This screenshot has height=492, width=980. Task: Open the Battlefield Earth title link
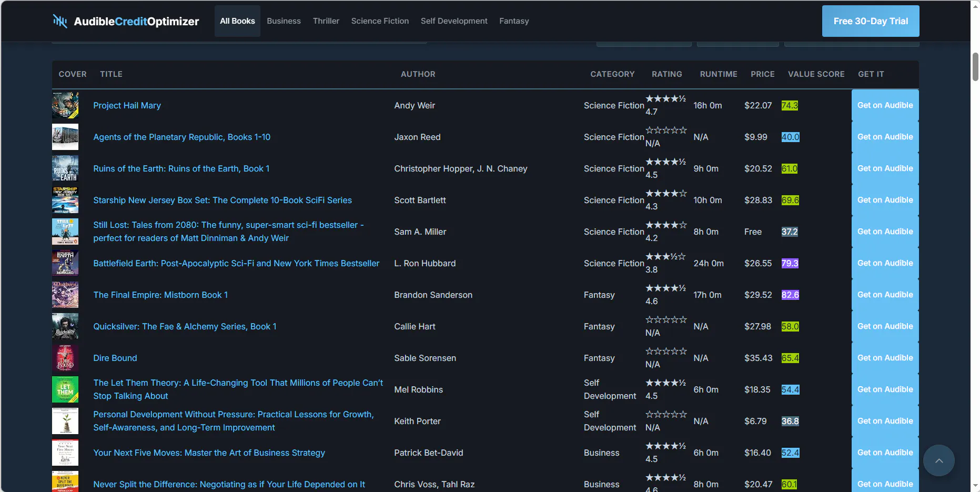(x=236, y=263)
